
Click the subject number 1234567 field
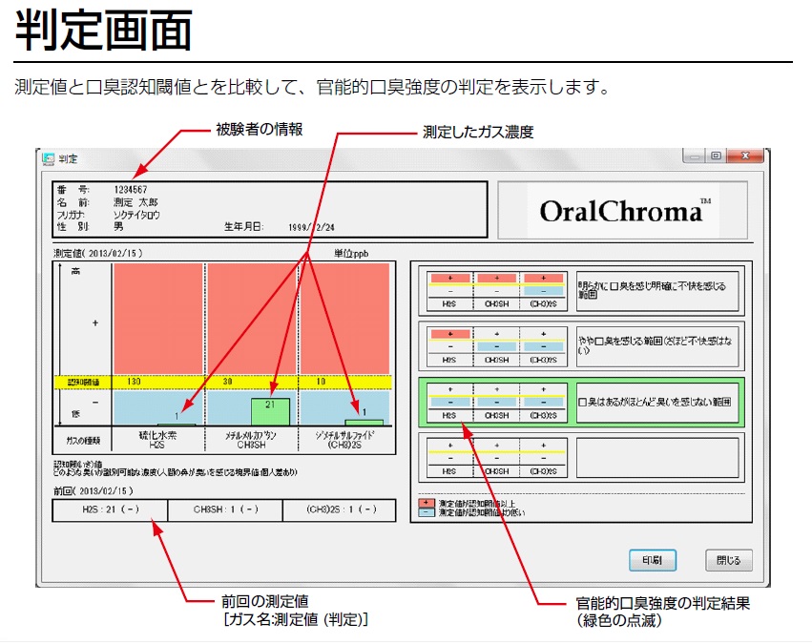(132, 189)
